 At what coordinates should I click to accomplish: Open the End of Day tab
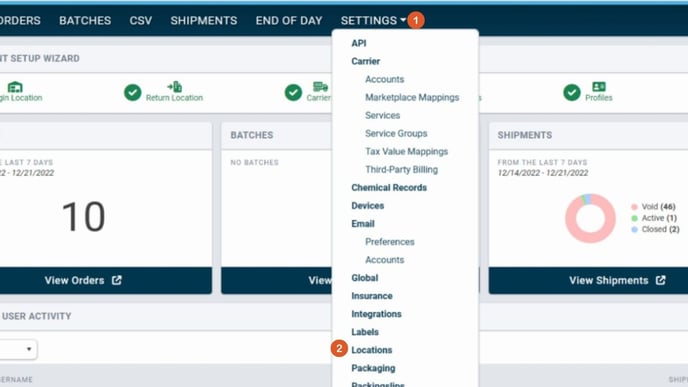pyautogui.click(x=289, y=20)
